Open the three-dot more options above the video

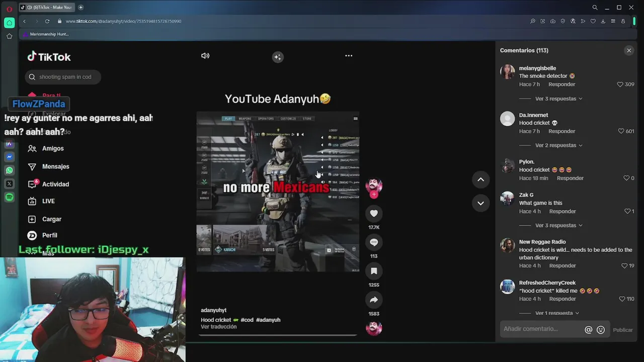pyautogui.click(x=349, y=56)
